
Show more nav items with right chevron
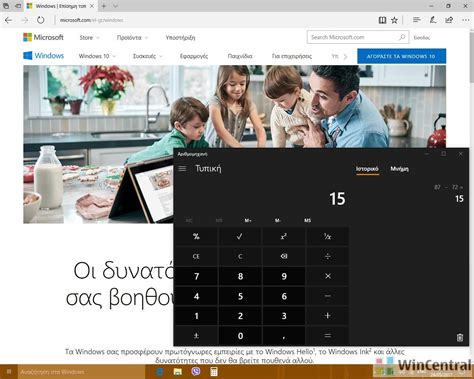[345, 56]
